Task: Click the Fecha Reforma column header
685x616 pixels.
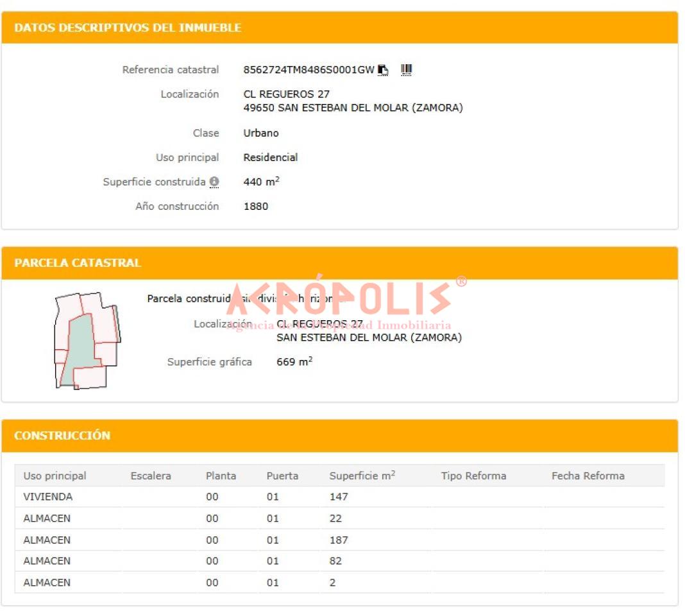Action: pos(588,476)
